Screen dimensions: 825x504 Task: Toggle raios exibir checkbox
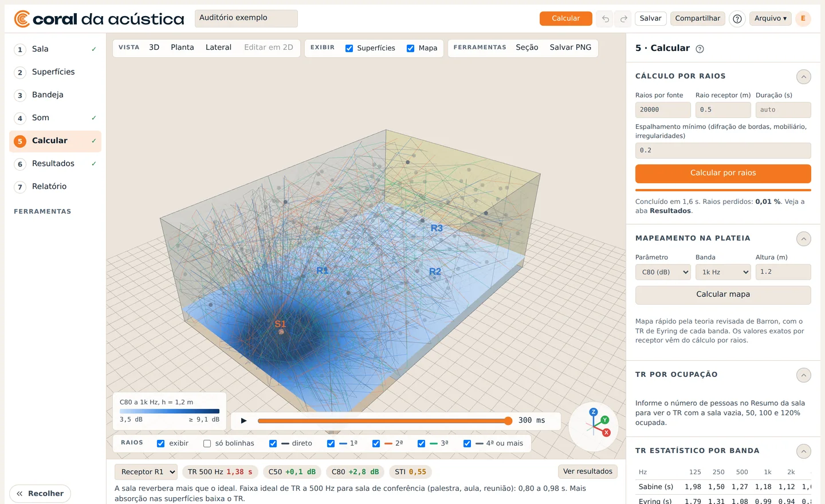click(x=160, y=443)
